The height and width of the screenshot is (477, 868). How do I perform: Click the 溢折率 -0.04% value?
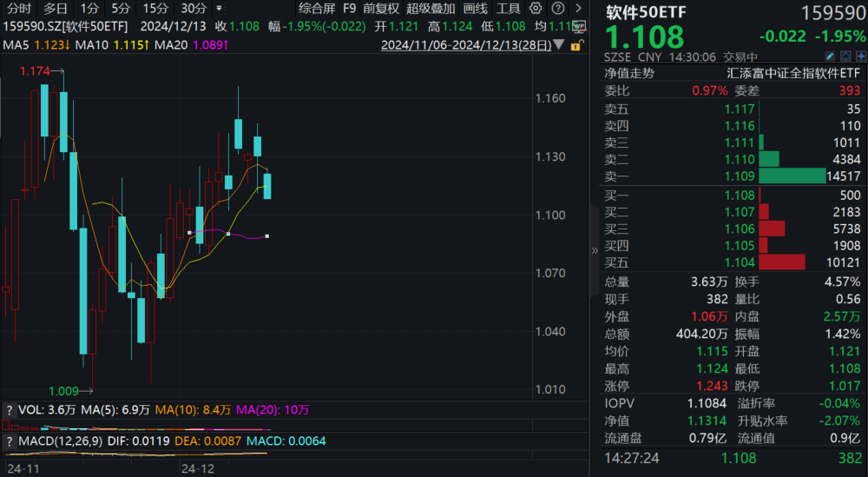(x=839, y=404)
